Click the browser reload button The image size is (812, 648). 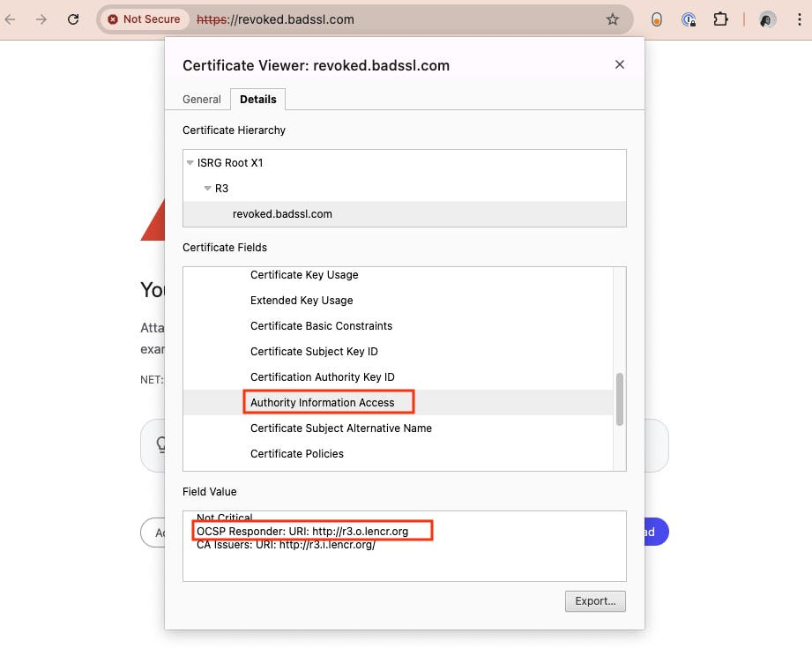(73, 19)
